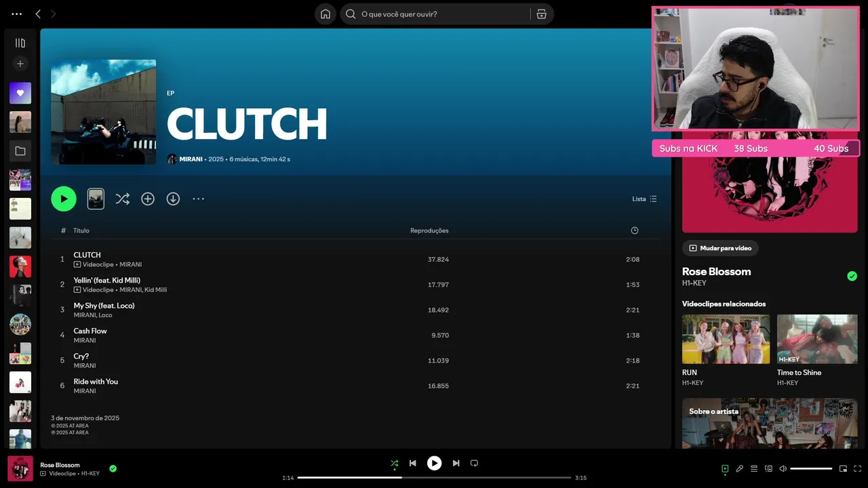Viewport: 868px width, 488px height.
Task: Click the duration clock column icon
Action: tap(635, 230)
